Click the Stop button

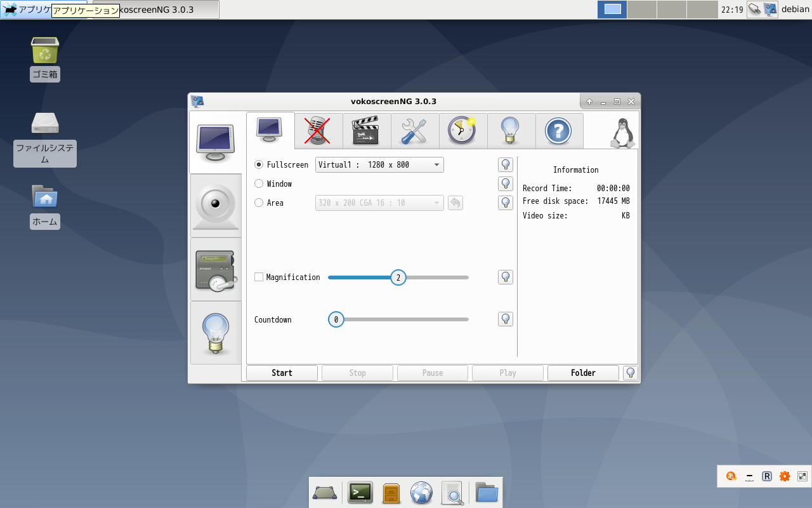point(357,373)
